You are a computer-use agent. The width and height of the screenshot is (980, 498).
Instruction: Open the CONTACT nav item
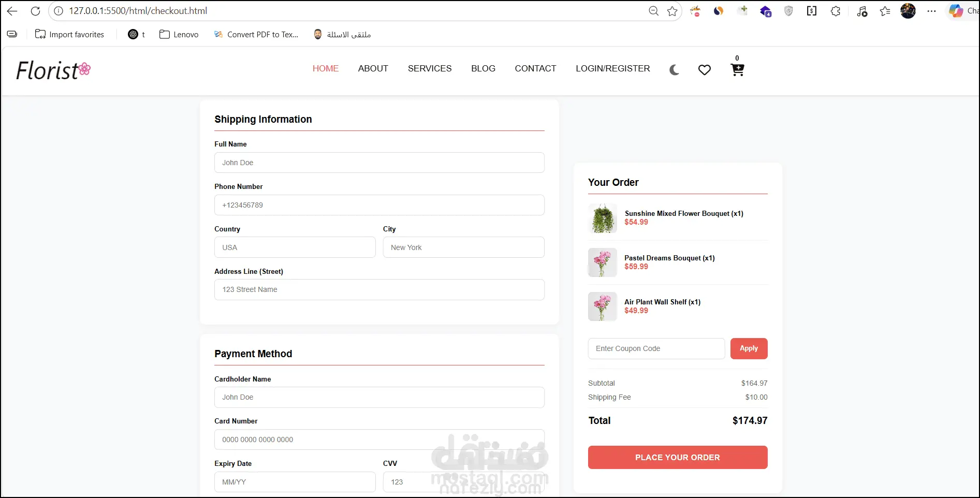pos(536,68)
